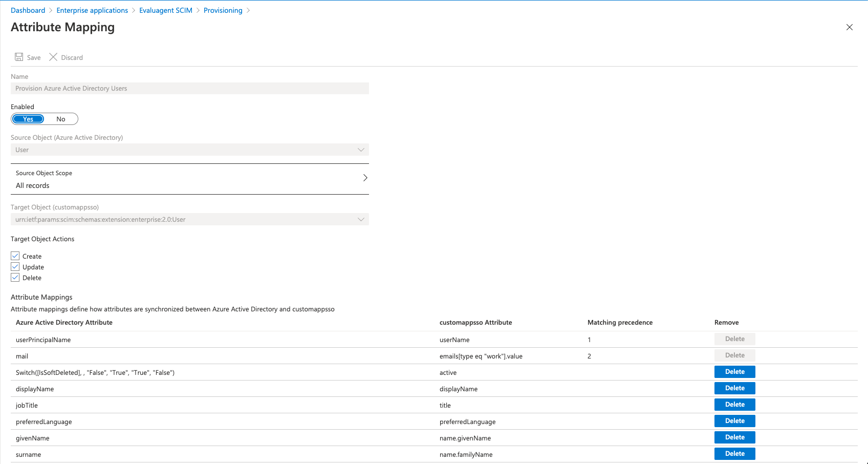Click Azure Active Directory Attribute header
This screenshot has width=868, height=464.
pyautogui.click(x=64, y=322)
